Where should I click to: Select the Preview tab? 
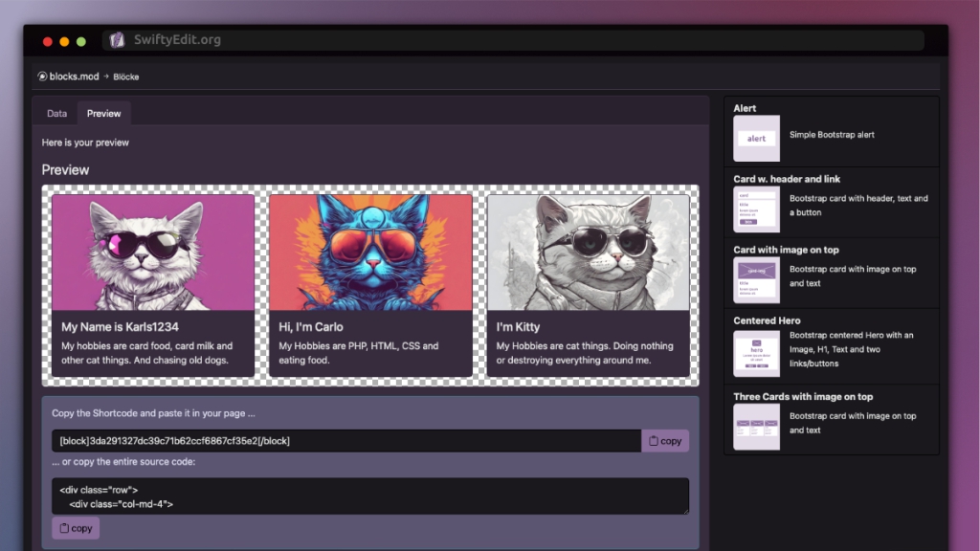103,114
